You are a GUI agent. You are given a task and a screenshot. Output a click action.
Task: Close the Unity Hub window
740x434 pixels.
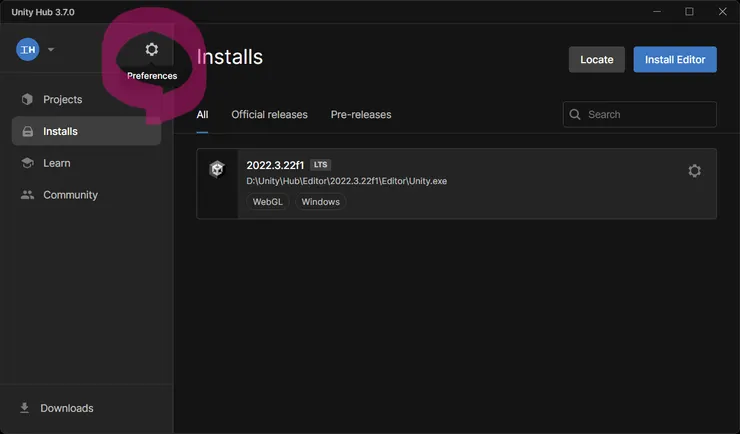[723, 11]
